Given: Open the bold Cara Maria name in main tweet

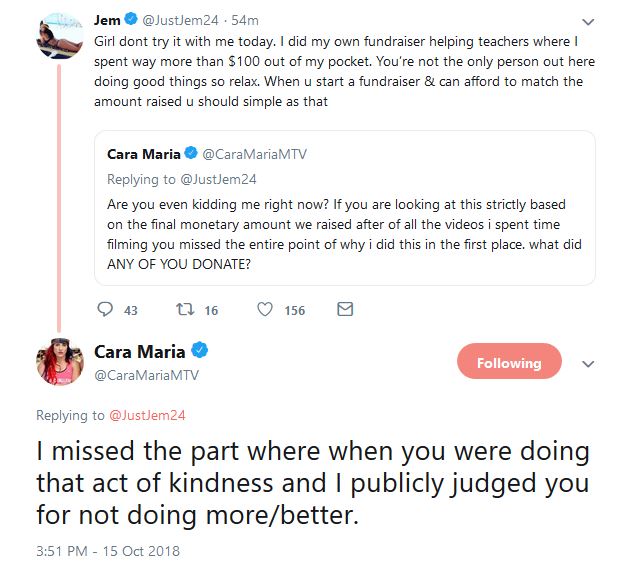Looking at the screenshot, I should point(139,351).
